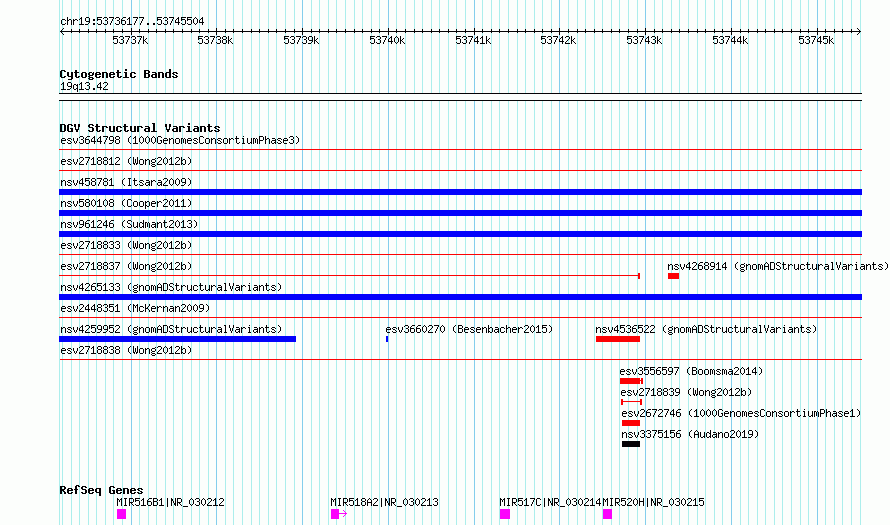The height and width of the screenshot is (525, 890).
Task: Select the nsv4536522 red variant bar
Action: coord(618,339)
